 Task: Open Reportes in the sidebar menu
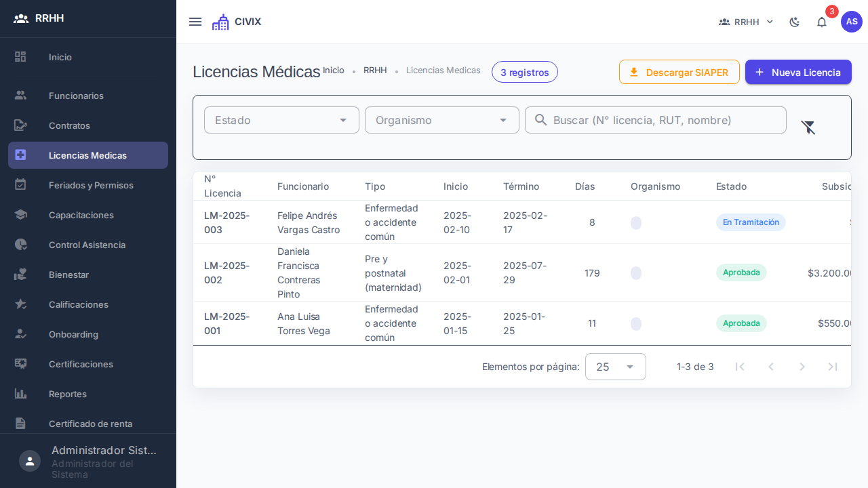click(88, 394)
